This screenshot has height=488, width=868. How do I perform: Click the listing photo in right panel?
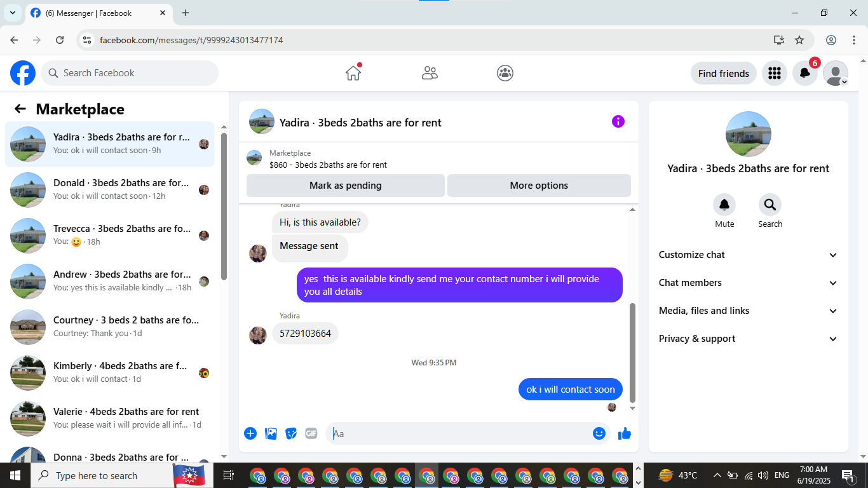749,134
